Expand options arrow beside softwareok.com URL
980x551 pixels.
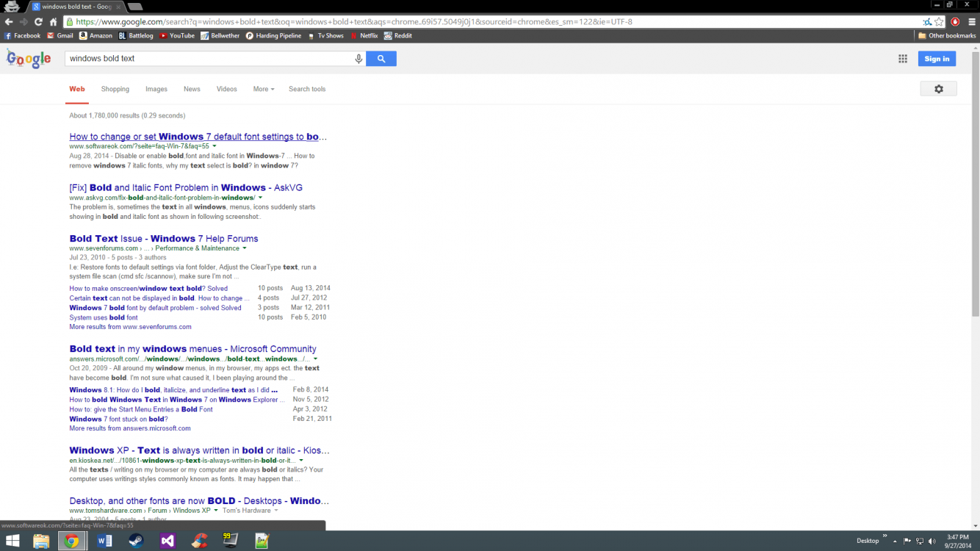[x=215, y=146]
